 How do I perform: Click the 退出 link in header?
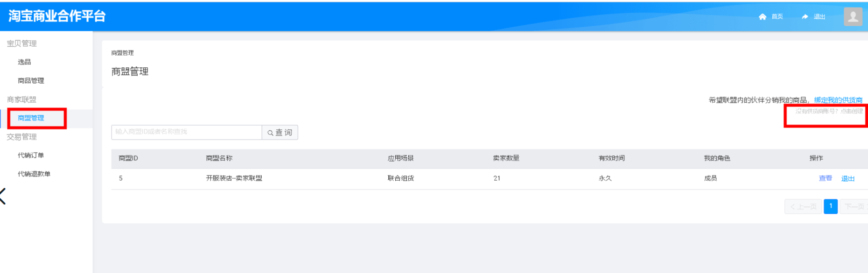819,16
